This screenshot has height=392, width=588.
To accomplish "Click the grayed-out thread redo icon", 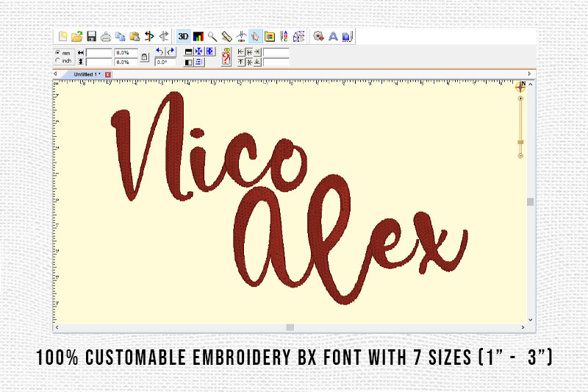I will coord(163,36).
